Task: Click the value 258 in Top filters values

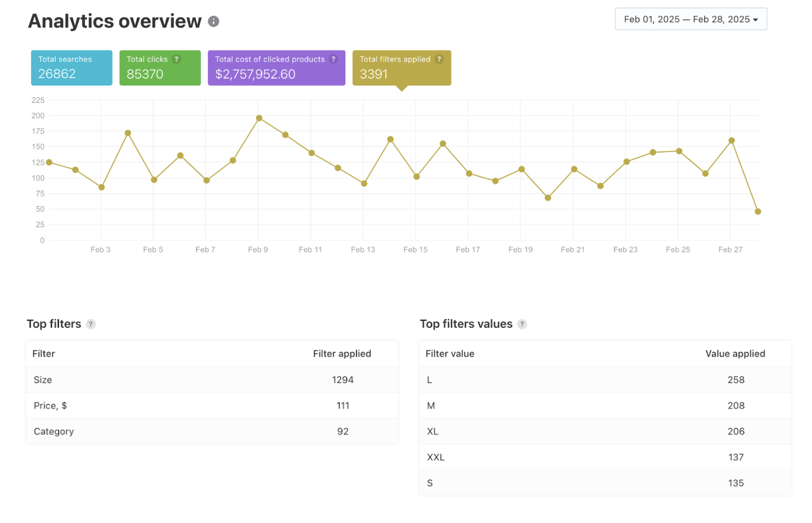Action: [x=736, y=380]
